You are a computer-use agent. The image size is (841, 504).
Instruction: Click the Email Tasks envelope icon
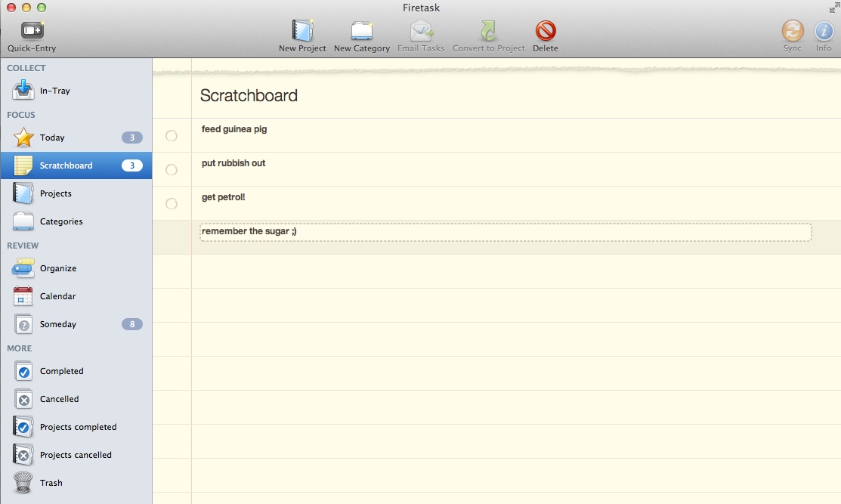click(x=421, y=31)
